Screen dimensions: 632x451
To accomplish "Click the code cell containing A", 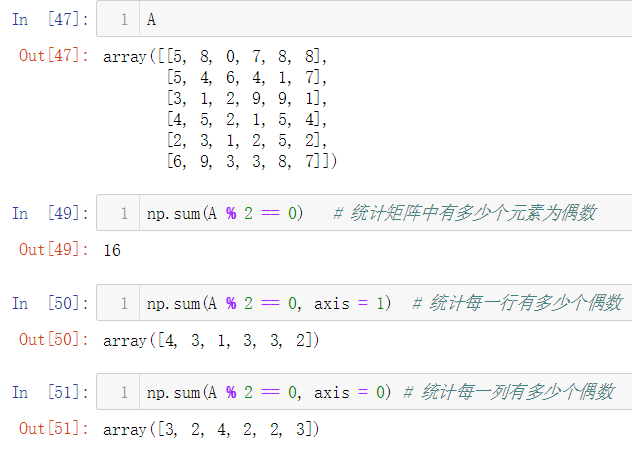I will tap(364, 19).
